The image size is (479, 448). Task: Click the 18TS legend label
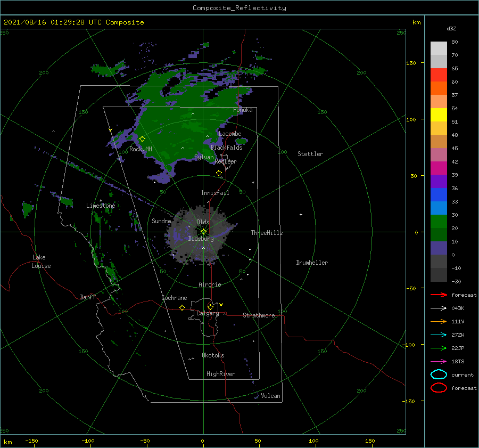pyautogui.click(x=458, y=362)
